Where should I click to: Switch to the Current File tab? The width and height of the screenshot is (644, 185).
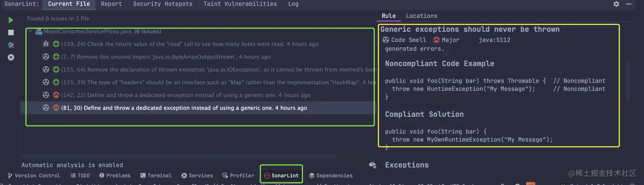(69, 4)
